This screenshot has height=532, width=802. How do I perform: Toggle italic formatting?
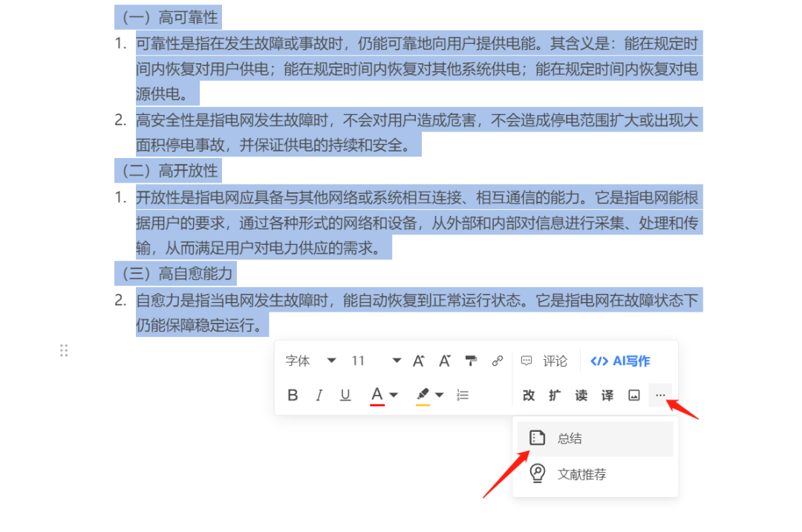(319, 395)
